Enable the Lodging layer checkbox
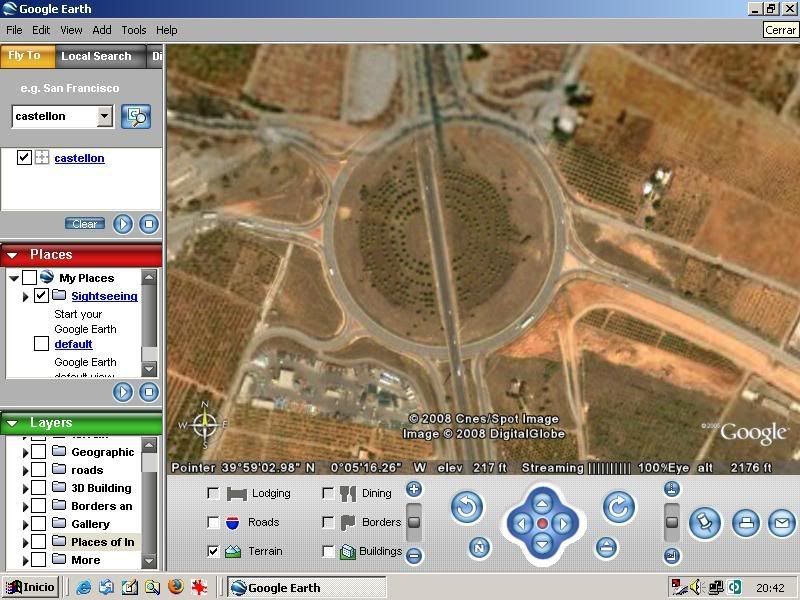The height and width of the screenshot is (600, 800). (213, 493)
